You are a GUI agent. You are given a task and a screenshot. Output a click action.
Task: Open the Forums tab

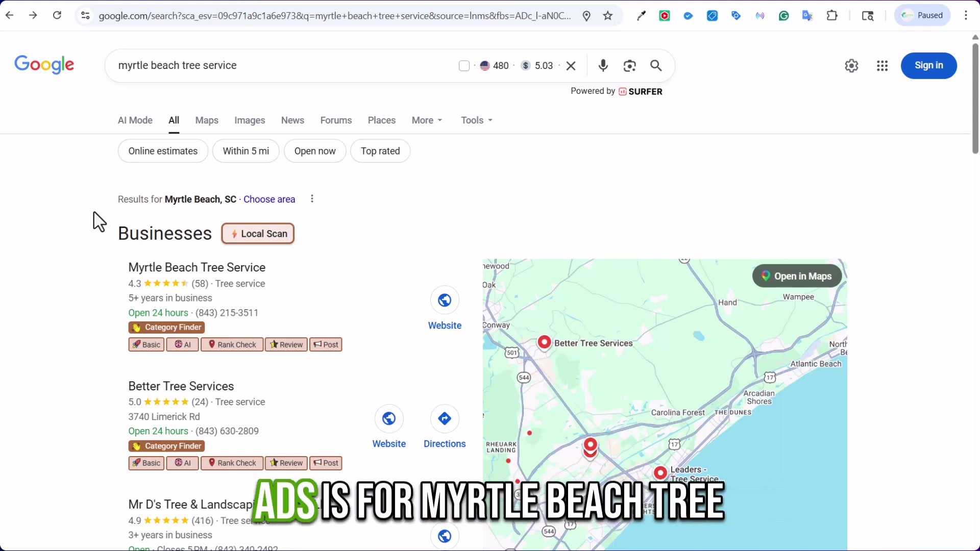click(x=336, y=120)
